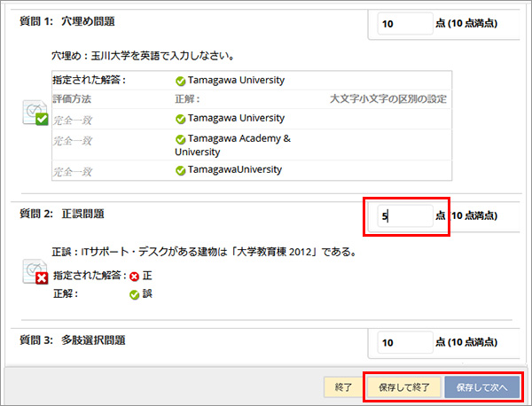The width and height of the screenshot is (532, 406).
Task: Click the true/false question text about ITサポート・デスク
Action: 204,252
